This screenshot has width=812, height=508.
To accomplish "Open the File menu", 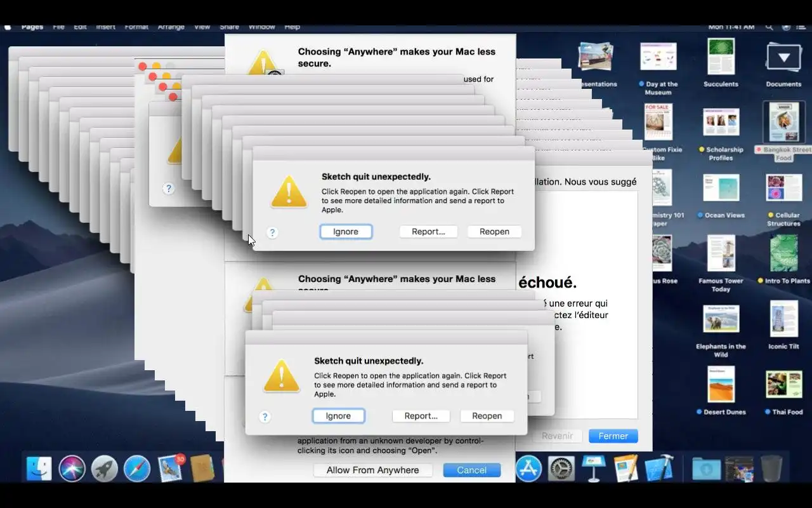I will [x=58, y=27].
